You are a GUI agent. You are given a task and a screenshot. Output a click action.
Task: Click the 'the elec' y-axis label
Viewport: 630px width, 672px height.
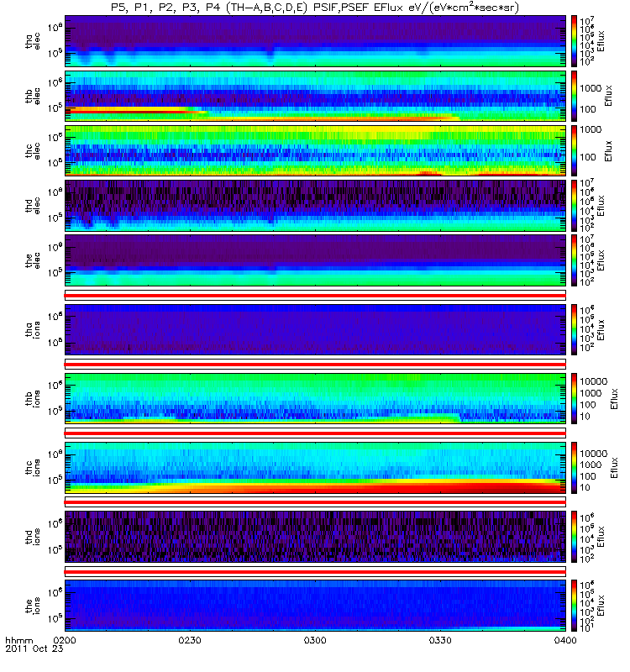33,260
